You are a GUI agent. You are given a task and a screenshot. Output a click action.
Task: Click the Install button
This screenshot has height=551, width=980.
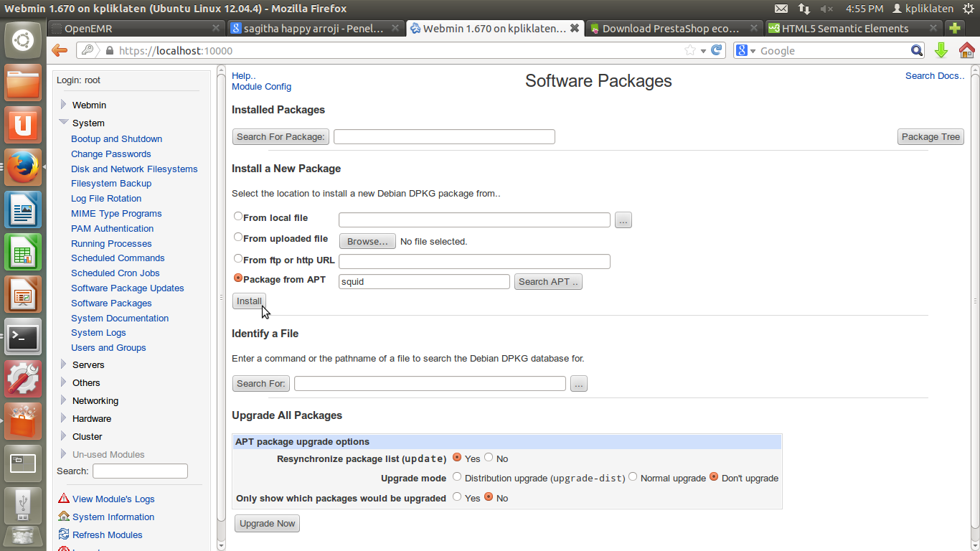pos(248,301)
